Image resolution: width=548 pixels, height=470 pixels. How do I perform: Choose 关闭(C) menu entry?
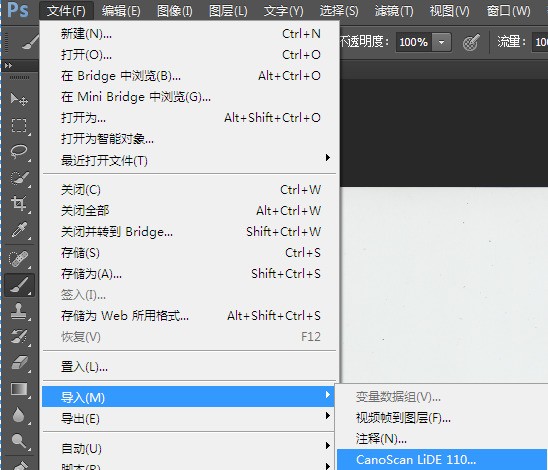190,190
